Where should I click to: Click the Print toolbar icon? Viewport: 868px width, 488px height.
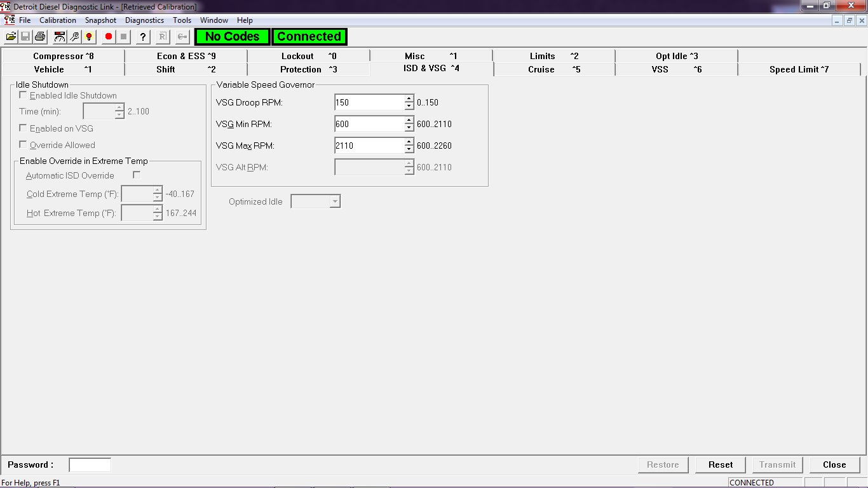[39, 36]
